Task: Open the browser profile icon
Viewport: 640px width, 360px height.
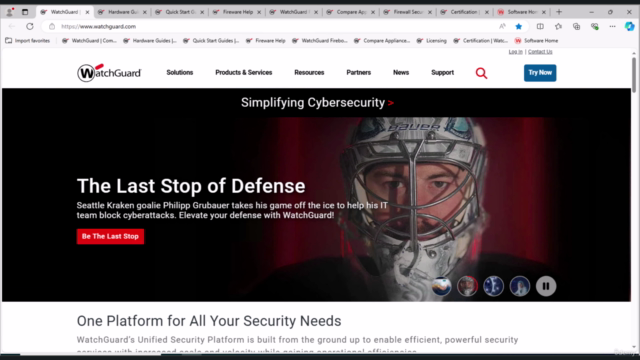Action: pyautogui.click(x=9, y=12)
